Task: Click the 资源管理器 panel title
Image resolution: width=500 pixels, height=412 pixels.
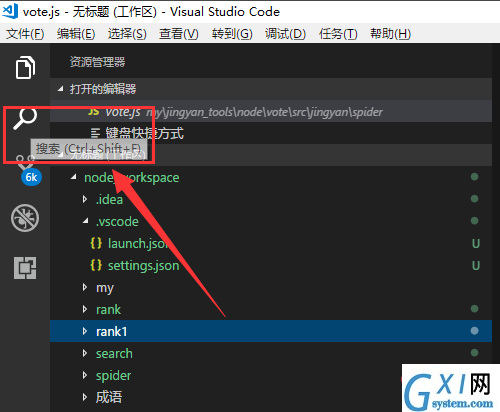Action: 97,62
